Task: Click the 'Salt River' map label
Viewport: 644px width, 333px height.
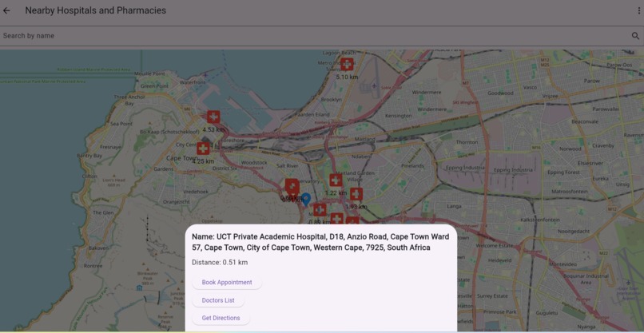Action: pos(288,166)
